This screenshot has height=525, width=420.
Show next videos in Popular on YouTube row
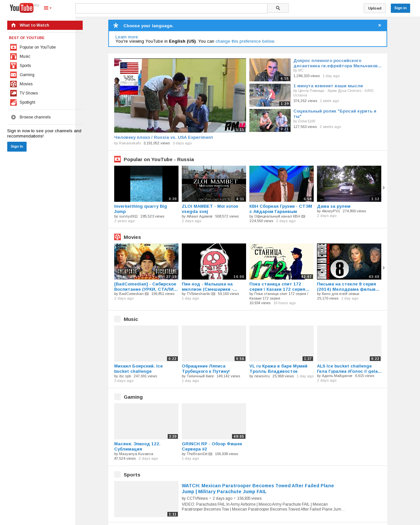click(x=384, y=188)
